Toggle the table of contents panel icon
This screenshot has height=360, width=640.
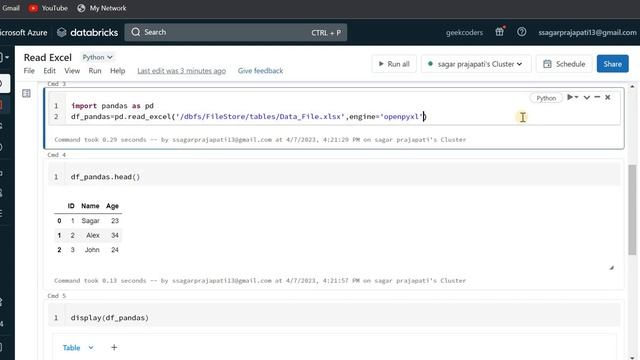[x=26, y=93]
